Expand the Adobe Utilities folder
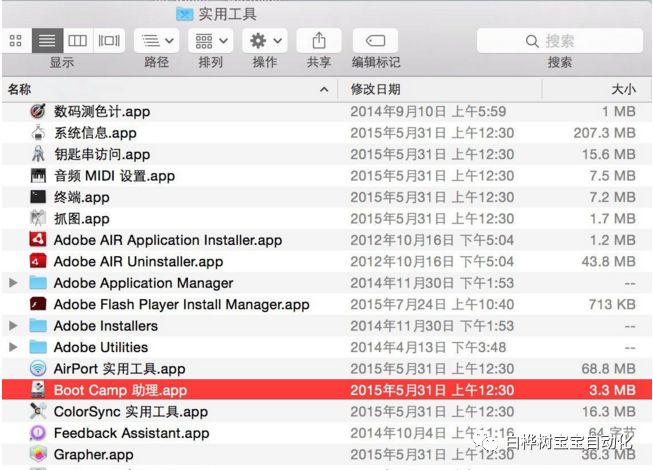653x470 pixels. [x=13, y=347]
